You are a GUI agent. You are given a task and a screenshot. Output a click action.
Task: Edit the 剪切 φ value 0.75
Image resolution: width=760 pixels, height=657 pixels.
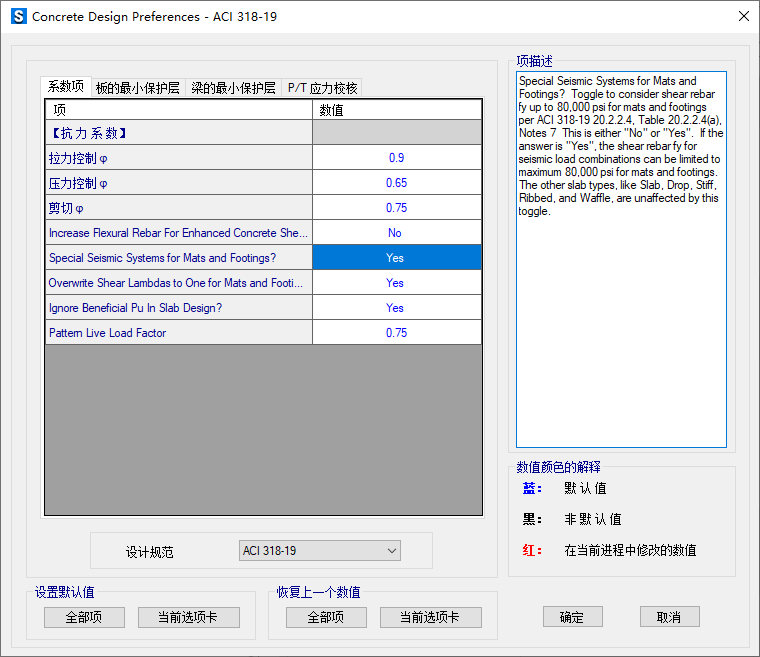[x=396, y=208]
